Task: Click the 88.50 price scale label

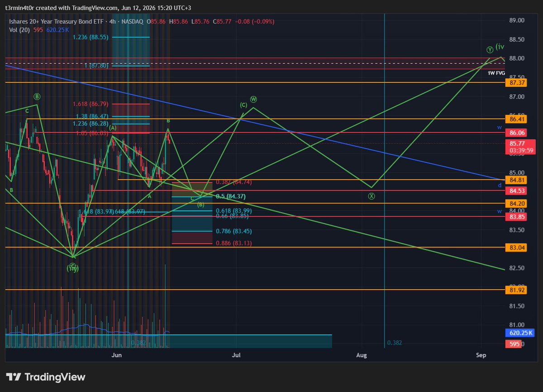Action: coord(517,40)
